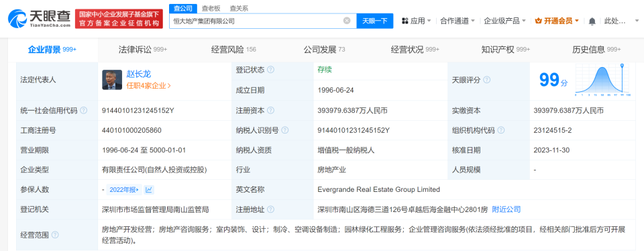Click help icon next to 登记状态
The width and height of the screenshot is (644, 251).
click(x=270, y=70)
